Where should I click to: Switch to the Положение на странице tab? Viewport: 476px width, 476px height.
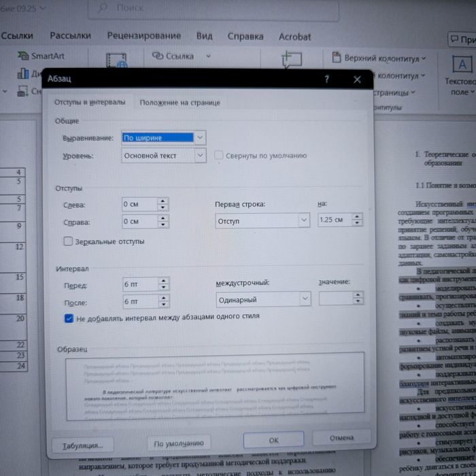(180, 103)
